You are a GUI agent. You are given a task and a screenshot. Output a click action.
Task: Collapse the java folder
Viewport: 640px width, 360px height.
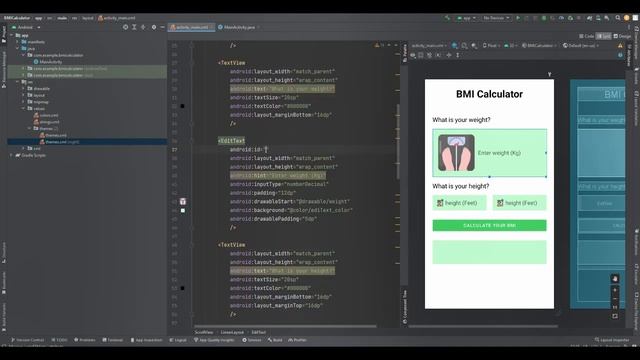pyautogui.click(x=17, y=49)
